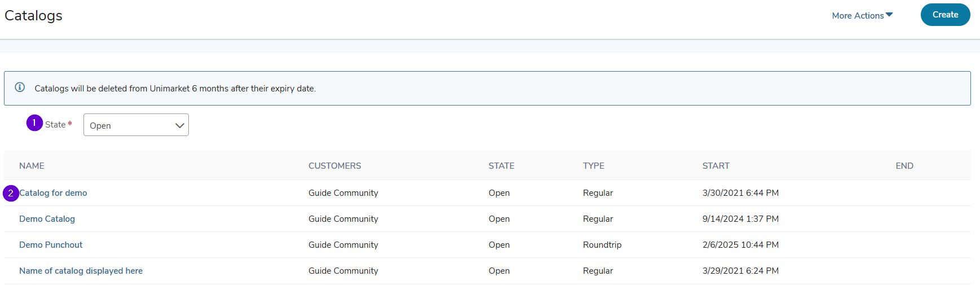The height and width of the screenshot is (285, 980).
Task: Click start date 9/14/2024 1:37 PM
Action: pyautogui.click(x=740, y=219)
